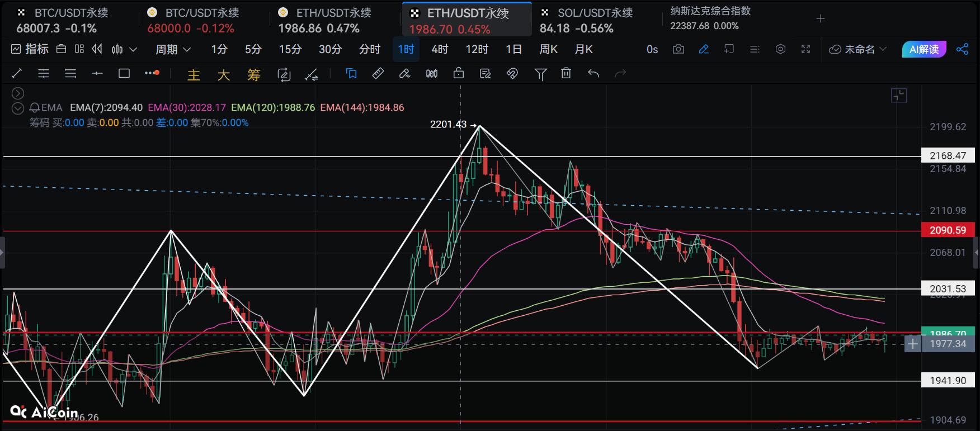Click the share icon beside AI解读

[962, 49]
